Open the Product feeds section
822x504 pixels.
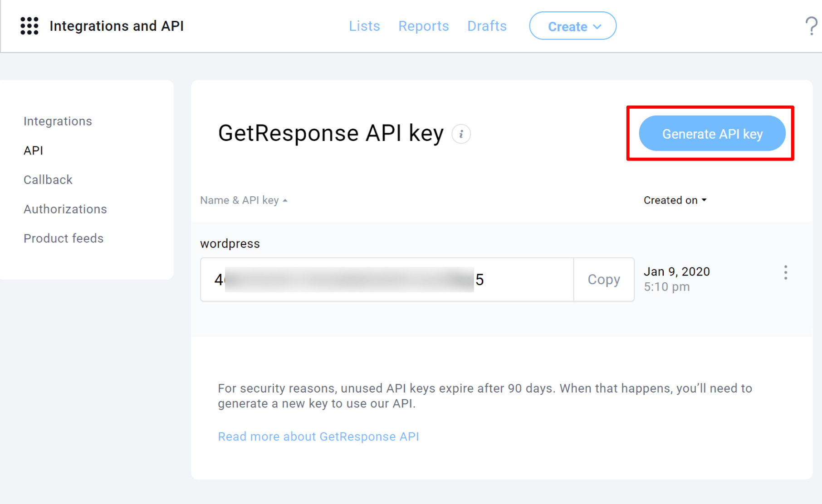point(64,238)
